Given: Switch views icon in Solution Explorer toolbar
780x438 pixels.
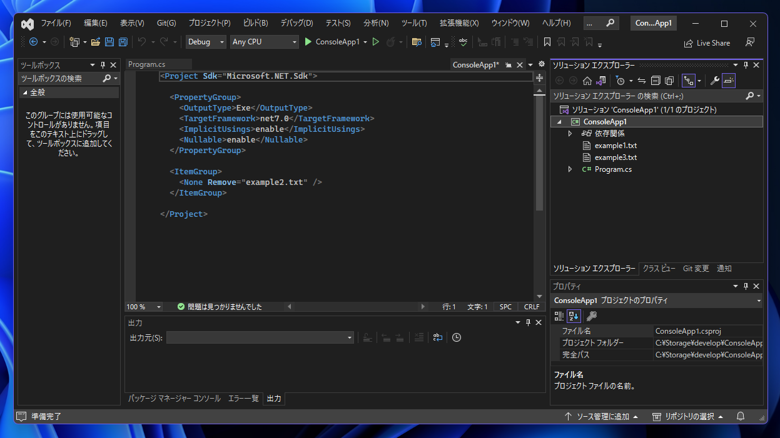Looking at the screenshot, I should pyautogui.click(x=601, y=81).
